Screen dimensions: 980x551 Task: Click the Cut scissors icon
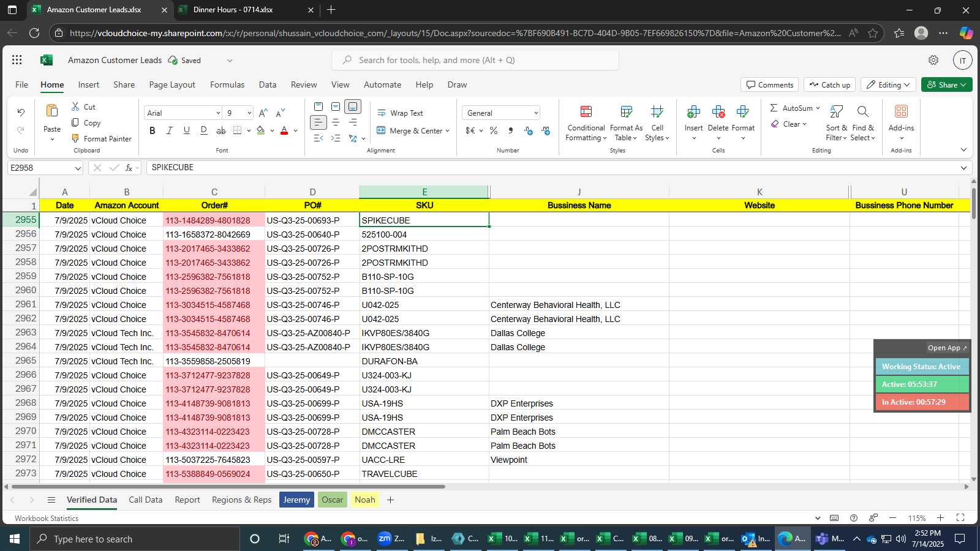coord(75,107)
